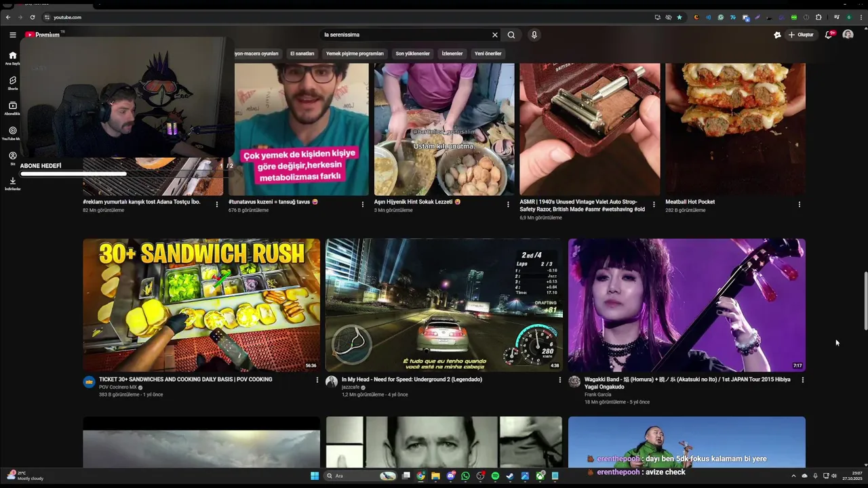
Task: Start voice search with the microphone icon
Action: (534, 35)
